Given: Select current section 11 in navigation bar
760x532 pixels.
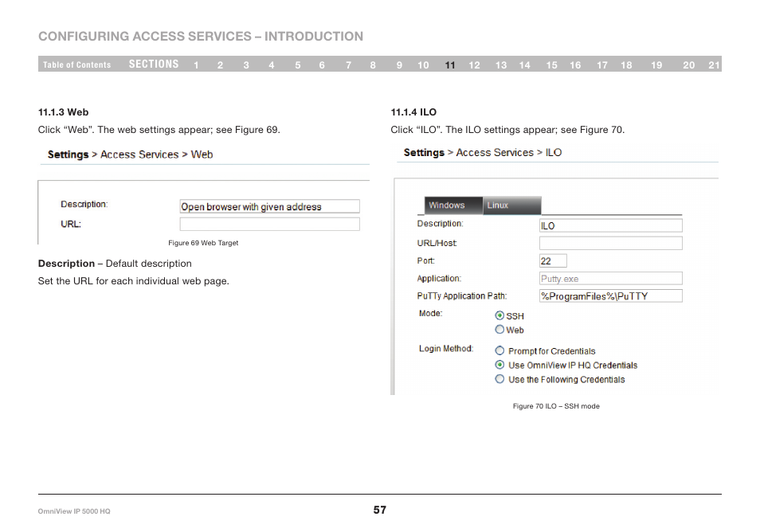Looking at the screenshot, I should click(450, 65).
